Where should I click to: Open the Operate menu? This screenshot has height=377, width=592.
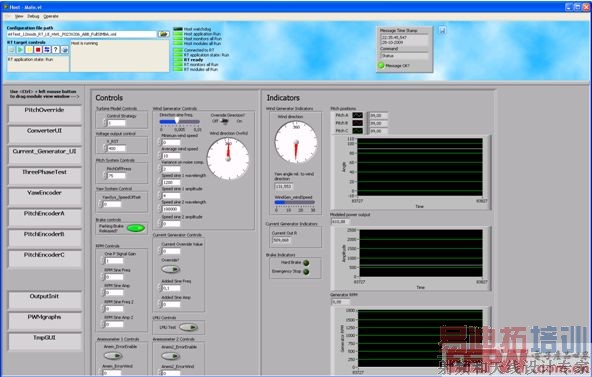point(51,16)
